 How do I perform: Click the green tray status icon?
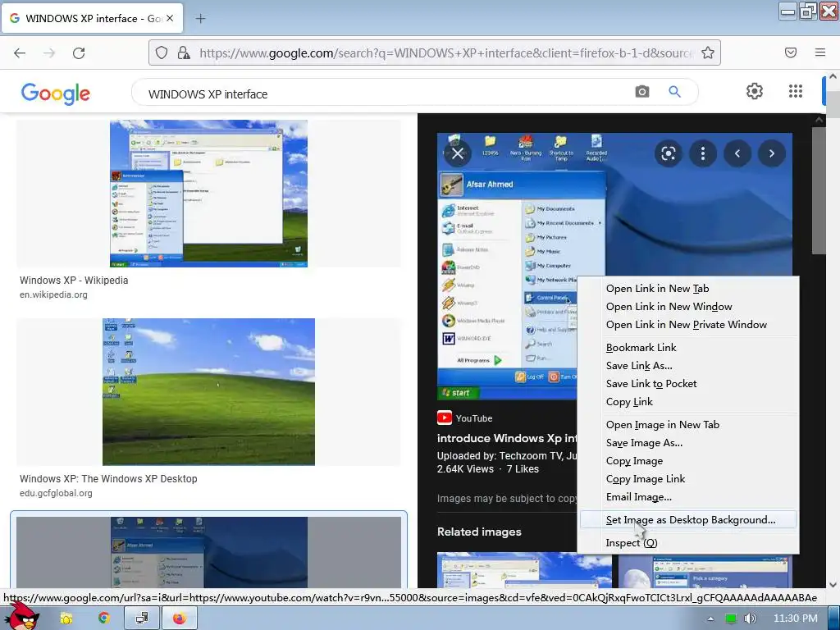pyautogui.click(x=730, y=619)
